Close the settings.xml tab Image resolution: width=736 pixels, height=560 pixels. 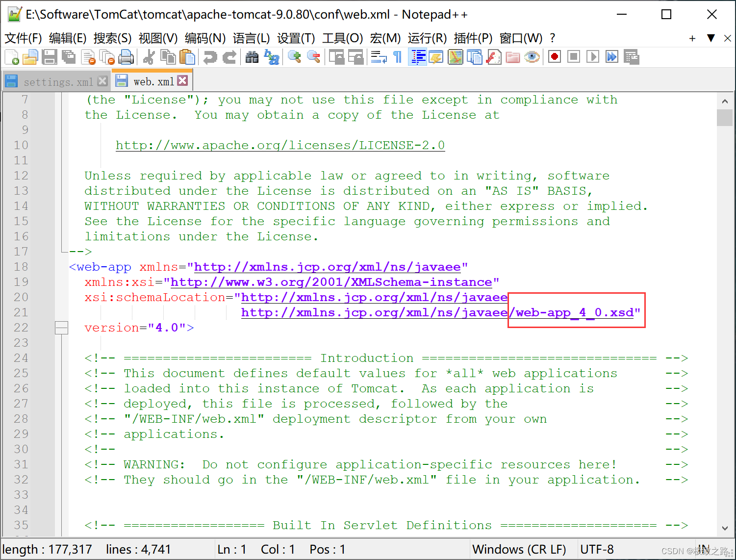click(x=102, y=81)
